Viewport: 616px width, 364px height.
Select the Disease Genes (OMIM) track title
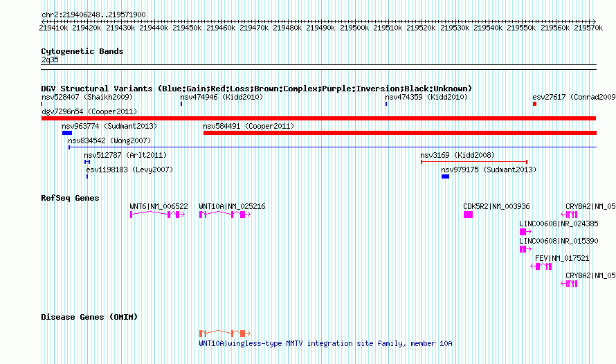tap(89, 317)
